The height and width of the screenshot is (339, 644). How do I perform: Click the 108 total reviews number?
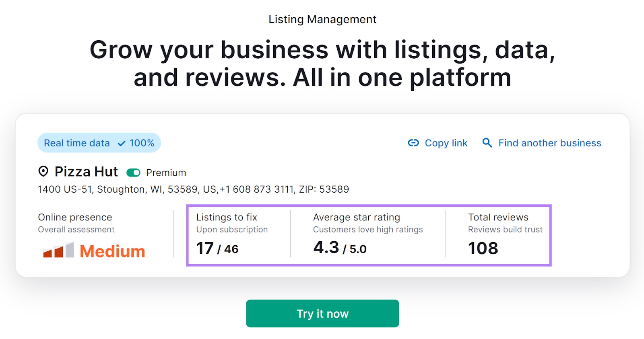(483, 248)
